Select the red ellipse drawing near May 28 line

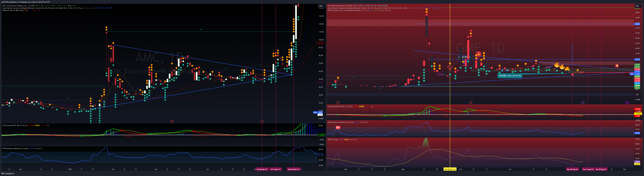click(450, 67)
